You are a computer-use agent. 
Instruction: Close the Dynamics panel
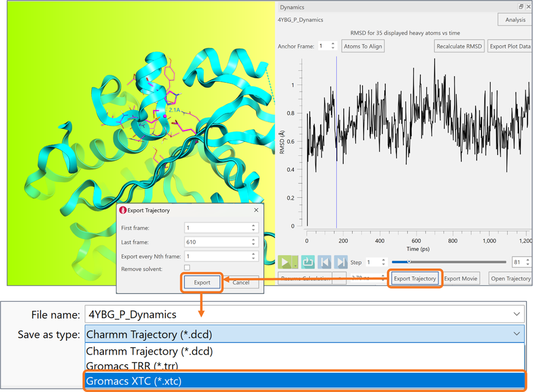tap(528, 7)
